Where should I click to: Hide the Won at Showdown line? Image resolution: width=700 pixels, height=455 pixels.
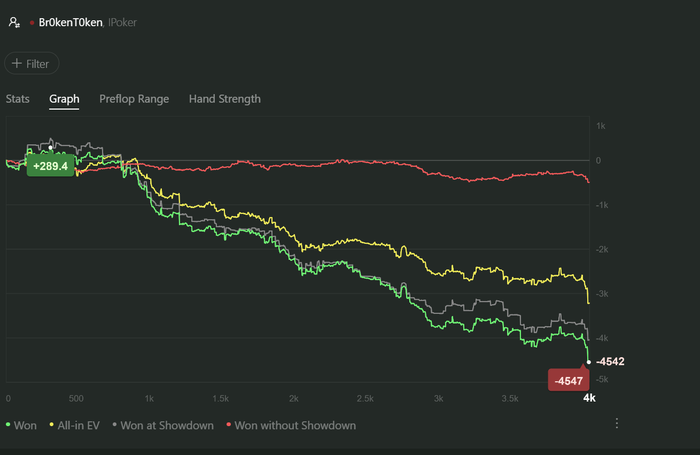pyautogui.click(x=167, y=425)
